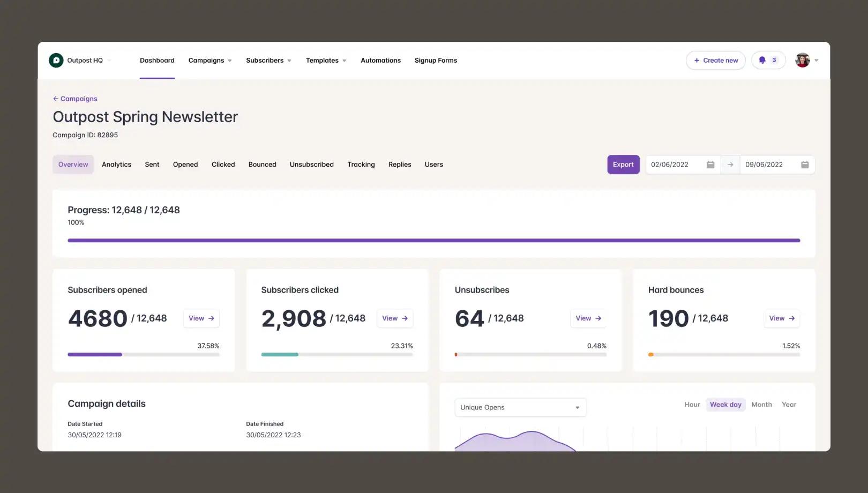
Task: Click the Hard bounces percentage bar
Action: [724, 355]
